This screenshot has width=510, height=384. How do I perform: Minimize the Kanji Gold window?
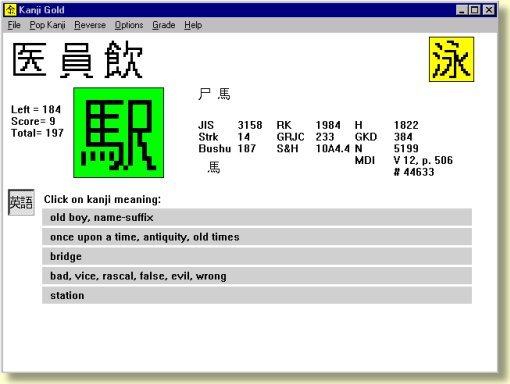point(462,10)
